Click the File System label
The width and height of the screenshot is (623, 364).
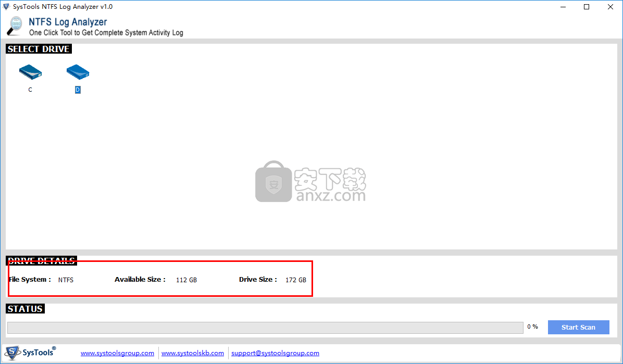30,279
